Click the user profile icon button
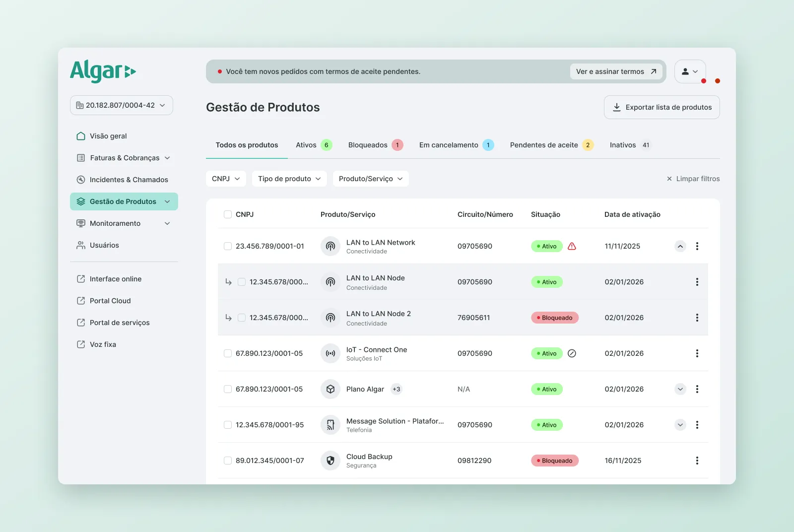This screenshot has width=794, height=532. [690, 71]
